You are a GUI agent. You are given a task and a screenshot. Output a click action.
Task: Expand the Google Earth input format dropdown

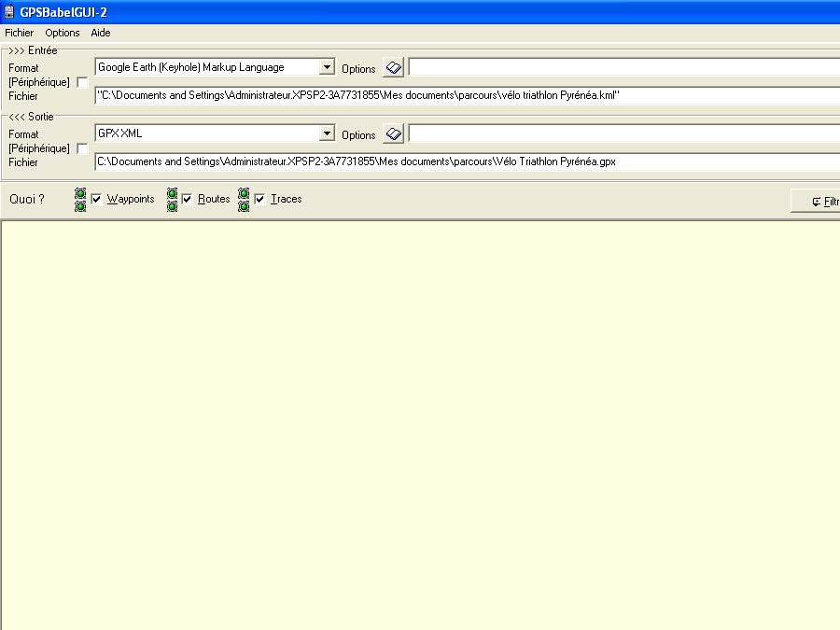[x=327, y=67]
